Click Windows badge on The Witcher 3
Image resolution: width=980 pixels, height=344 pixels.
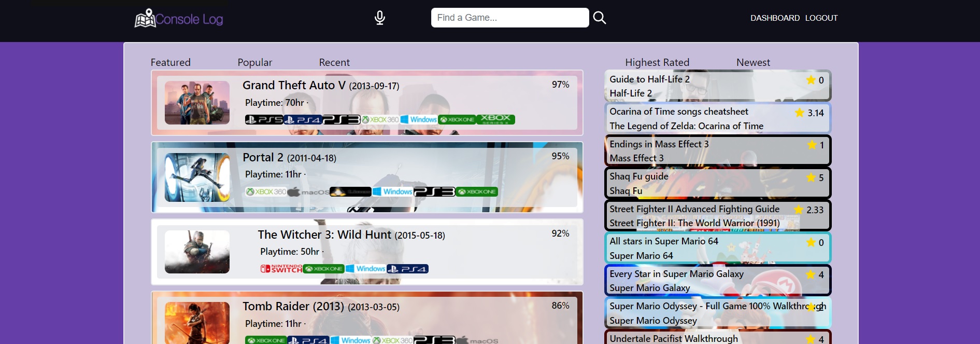coord(365,269)
